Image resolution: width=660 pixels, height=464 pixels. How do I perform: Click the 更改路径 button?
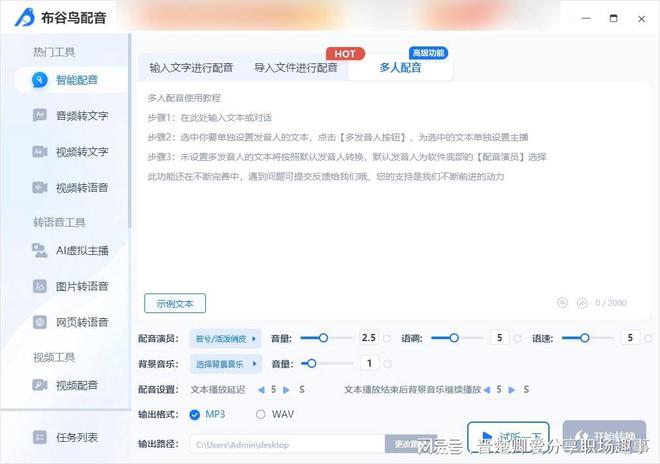click(411, 444)
